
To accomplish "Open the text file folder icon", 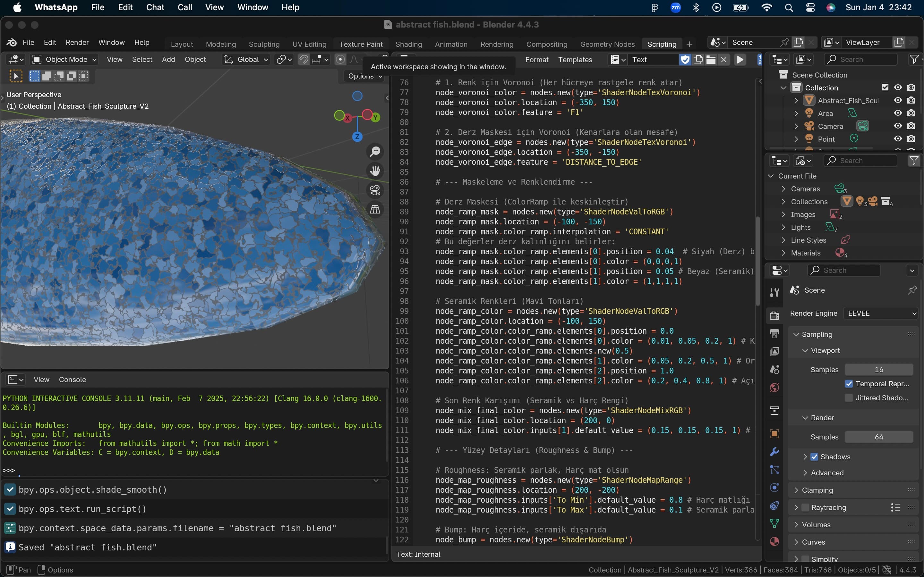I will pyautogui.click(x=711, y=60).
